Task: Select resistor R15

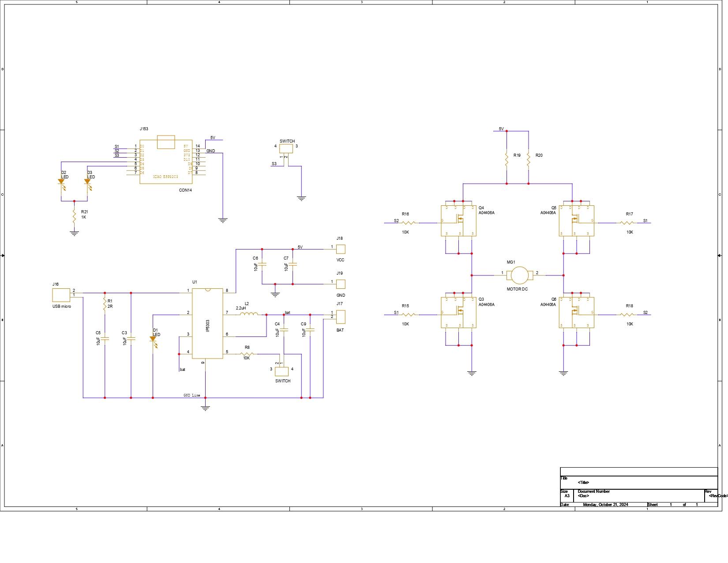Action: 409,315
